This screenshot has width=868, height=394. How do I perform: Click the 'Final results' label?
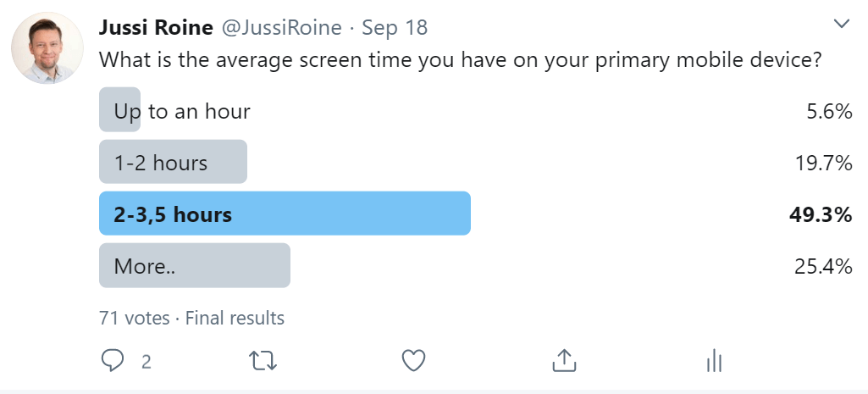(235, 318)
